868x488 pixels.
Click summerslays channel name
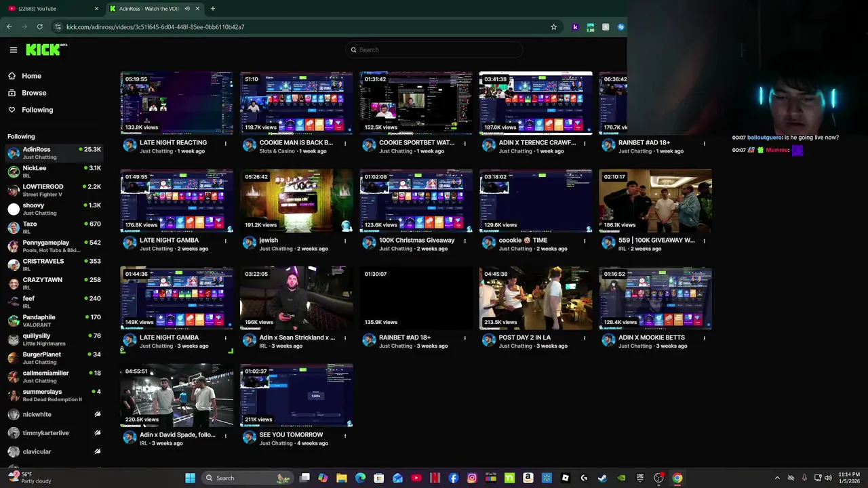[x=42, y=392]
